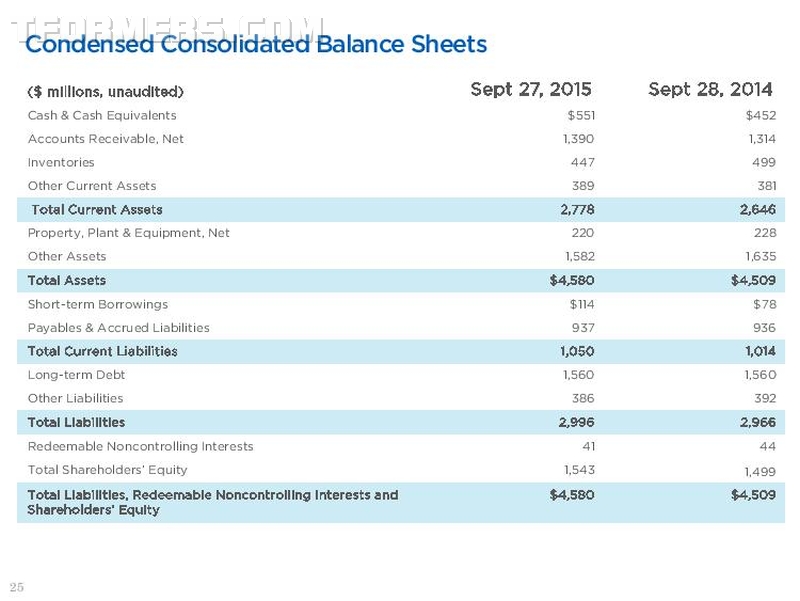
Task: Click the Other Liabilities 2014 value 392
Action: (765, 398)
